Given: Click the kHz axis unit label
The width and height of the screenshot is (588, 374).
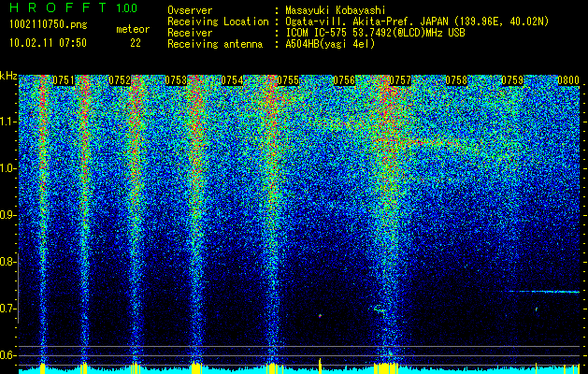Looking at the screenshot, I should (8, 76).
